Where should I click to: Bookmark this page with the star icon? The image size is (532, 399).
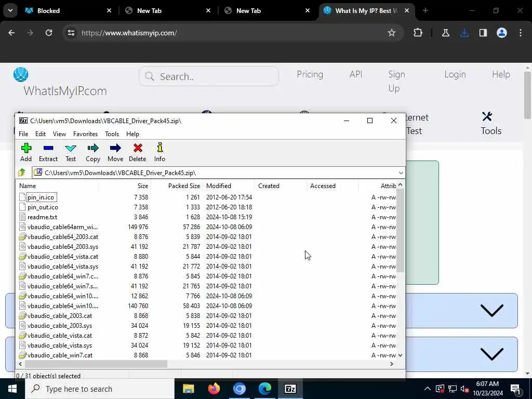pos(392,33)
